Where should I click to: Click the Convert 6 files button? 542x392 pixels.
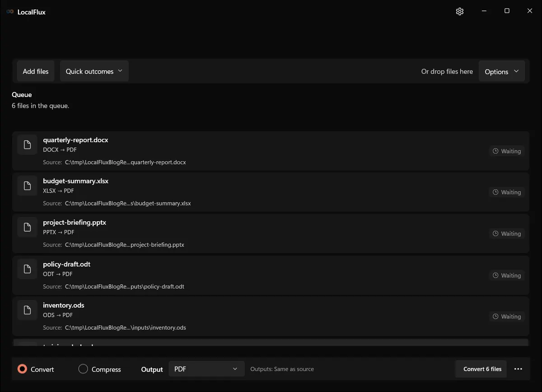pyautogui.click(x=482, y=369)
